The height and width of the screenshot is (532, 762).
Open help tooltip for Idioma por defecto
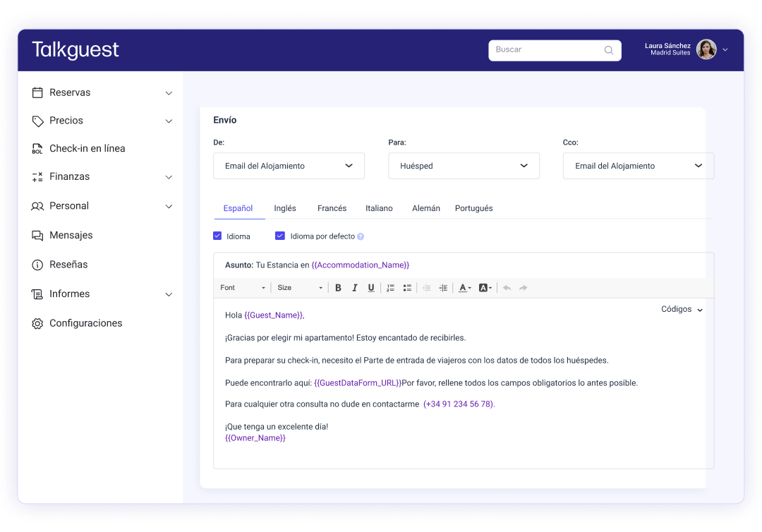[361, 236]
